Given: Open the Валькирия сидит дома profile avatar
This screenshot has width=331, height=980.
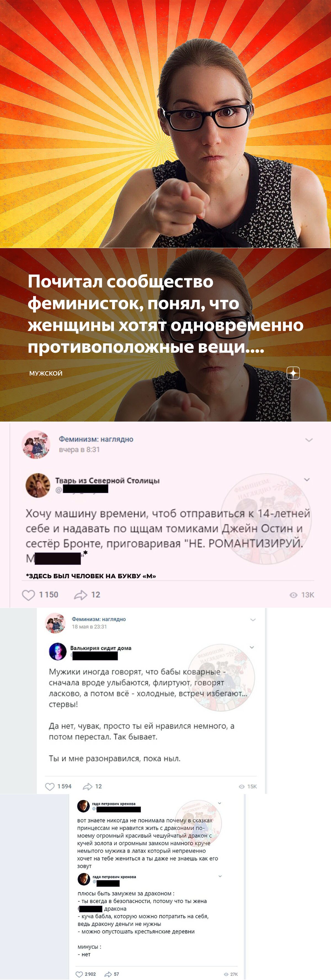Looking at the screenshot, I should pyautogui.click(x=58, y=651).
